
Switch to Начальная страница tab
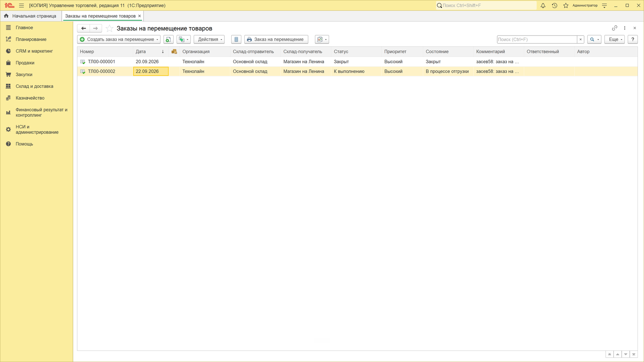[x=31, y=16]
